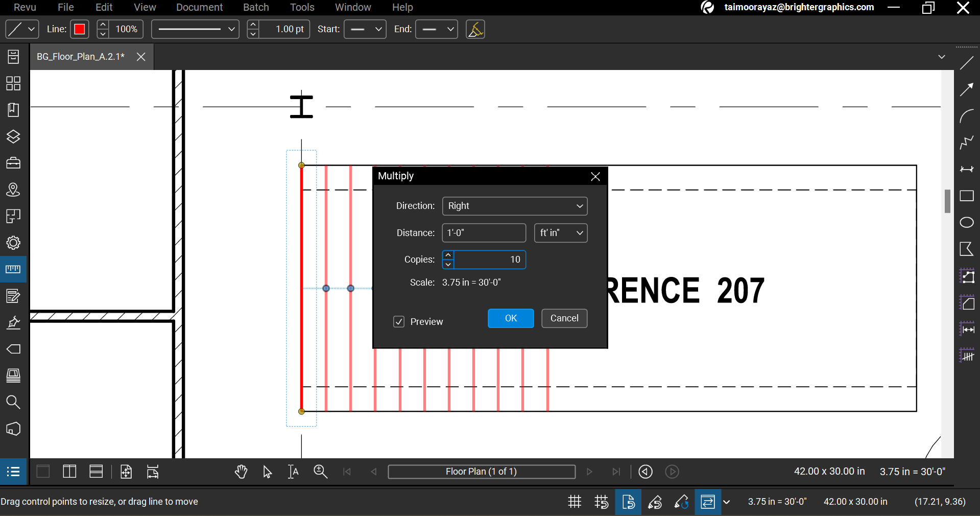Enable the grid display in status bar
This screenshot has height=516, width=980.
[574, 502]
